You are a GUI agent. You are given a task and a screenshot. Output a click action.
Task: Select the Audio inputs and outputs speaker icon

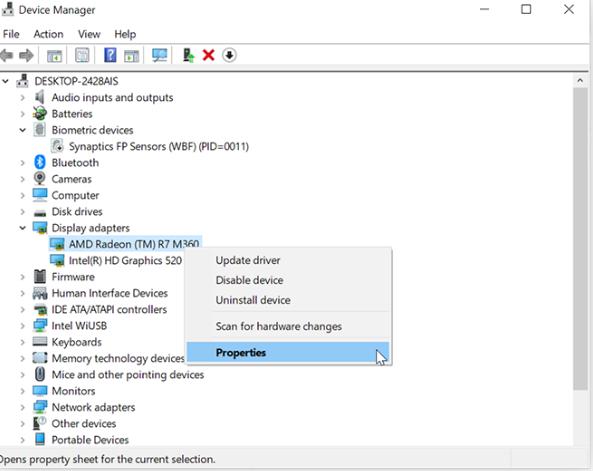tap(40, 97)
